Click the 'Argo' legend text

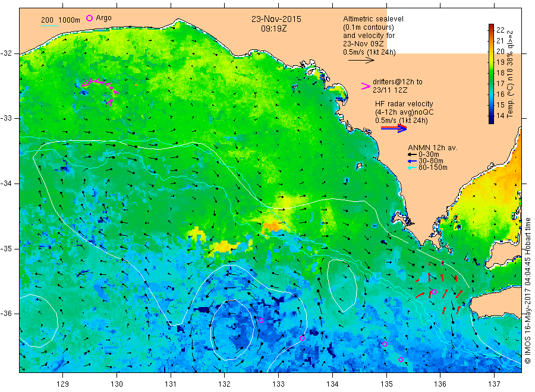103,18
